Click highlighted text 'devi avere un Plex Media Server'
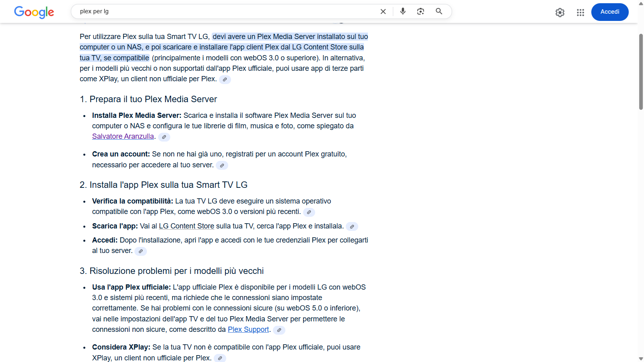Viewport: 644px width, 362px height. click(x=264, y=37)
